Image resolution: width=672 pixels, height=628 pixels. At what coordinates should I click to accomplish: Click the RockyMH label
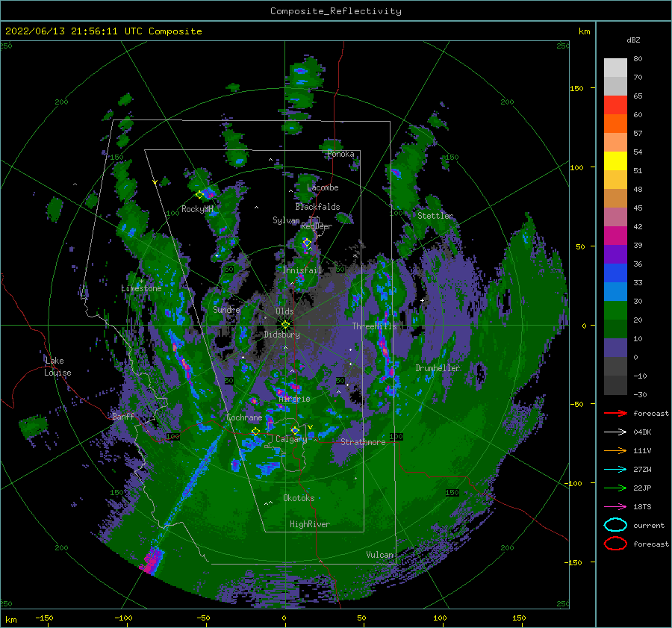pos(197,209)
